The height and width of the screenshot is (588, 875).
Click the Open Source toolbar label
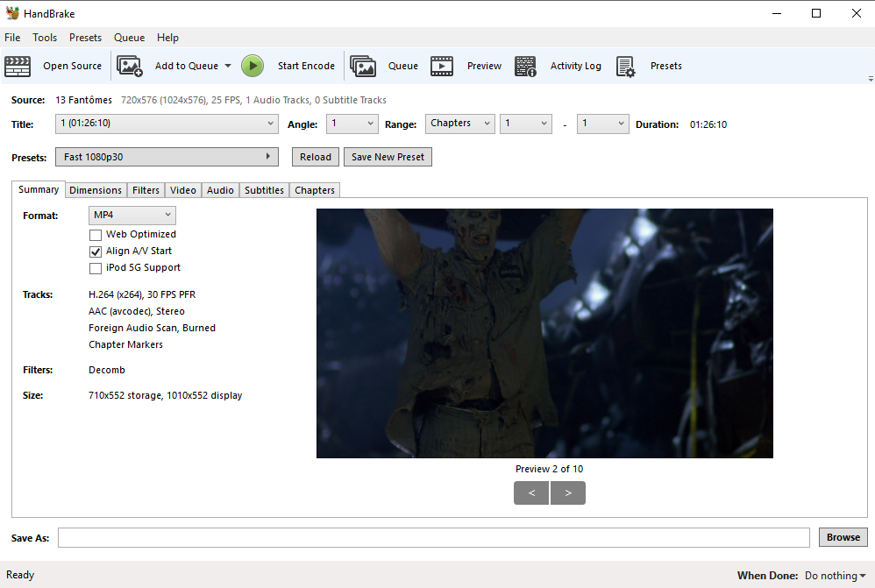click(x=73, y=66)
